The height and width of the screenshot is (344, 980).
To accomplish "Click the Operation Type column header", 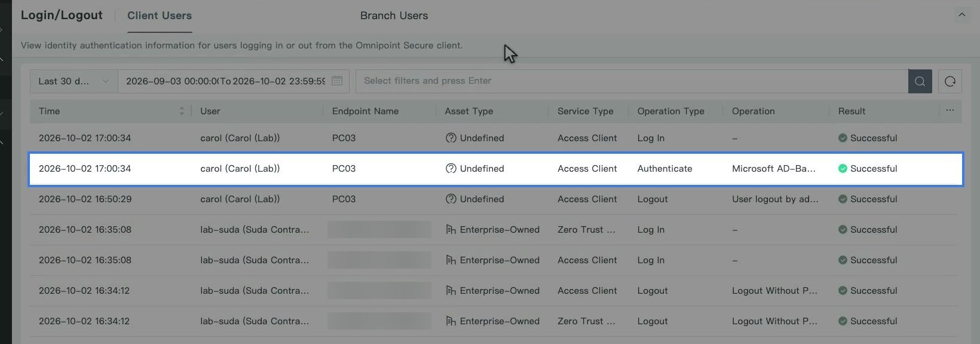I will click(670, 111).
